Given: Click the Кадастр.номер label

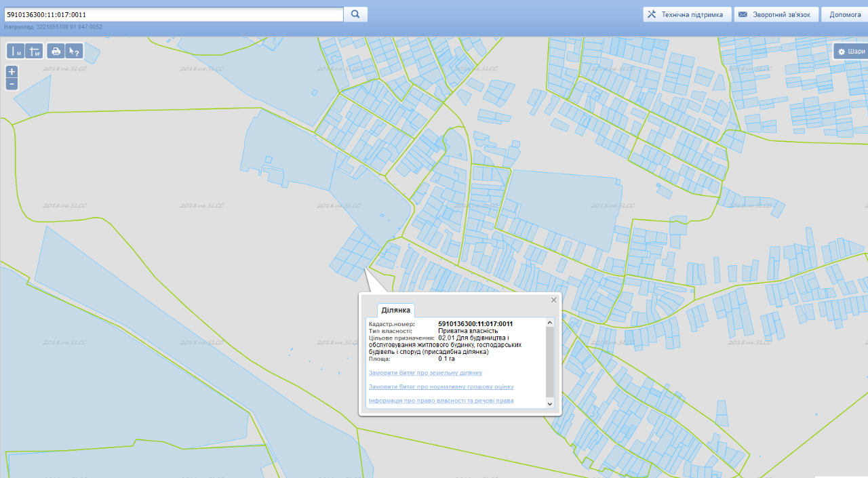Looking at the screenshot, I should pyautogui.click(x=391, y=324).
